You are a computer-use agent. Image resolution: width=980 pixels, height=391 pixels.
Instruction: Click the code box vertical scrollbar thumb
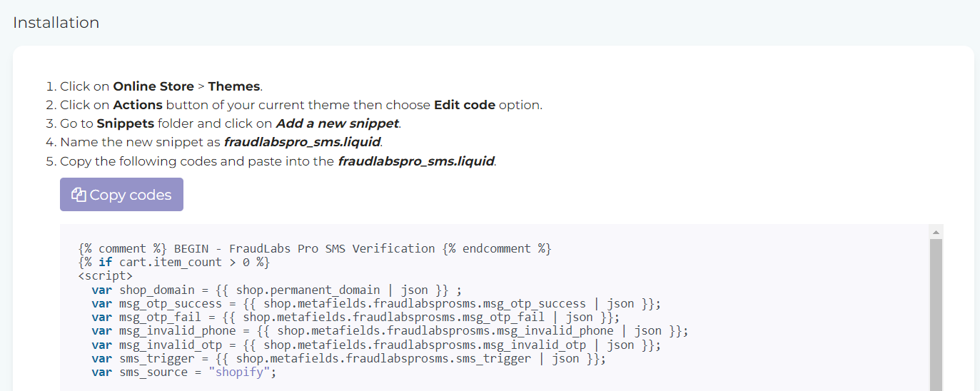point(936,315)
